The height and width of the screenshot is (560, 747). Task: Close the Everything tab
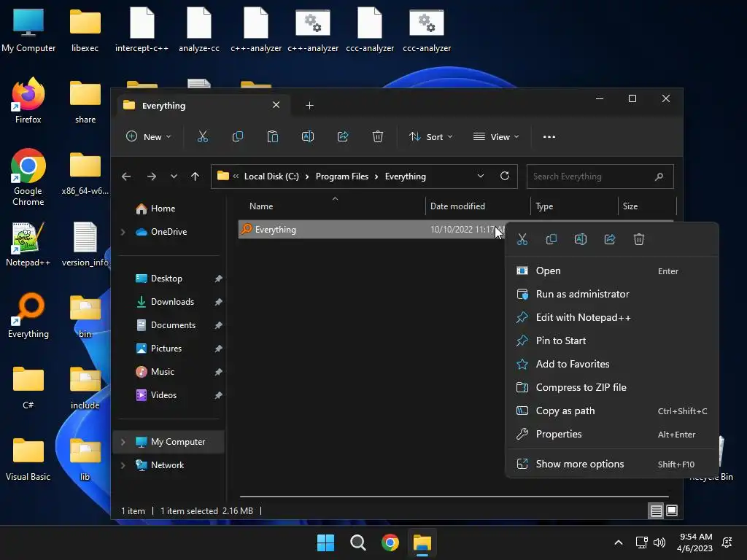tap(276, 105)
